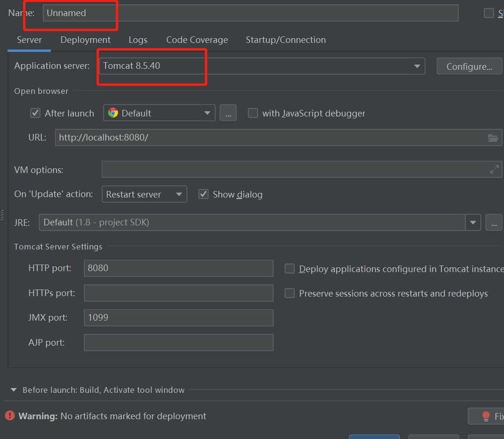504x439 pixels.
Task: Click the HTTPs port input field
Action: (x=179, y=293)
